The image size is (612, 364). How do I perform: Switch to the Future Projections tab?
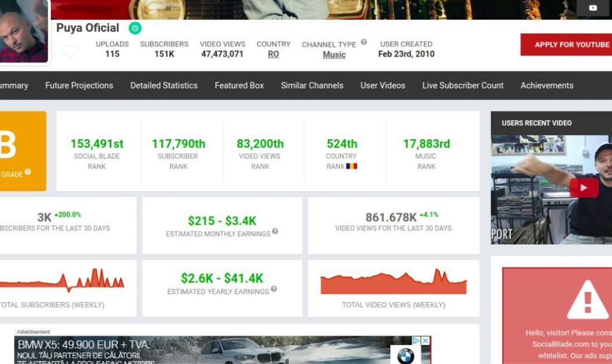pos(79,85)
